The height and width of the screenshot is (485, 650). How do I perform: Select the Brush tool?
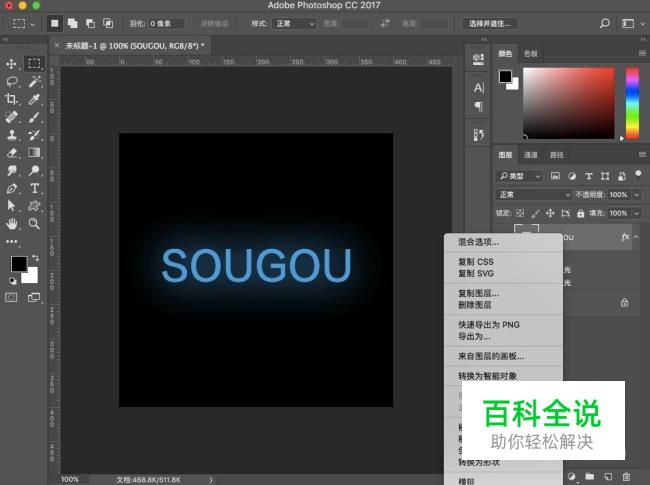point(34,117)
